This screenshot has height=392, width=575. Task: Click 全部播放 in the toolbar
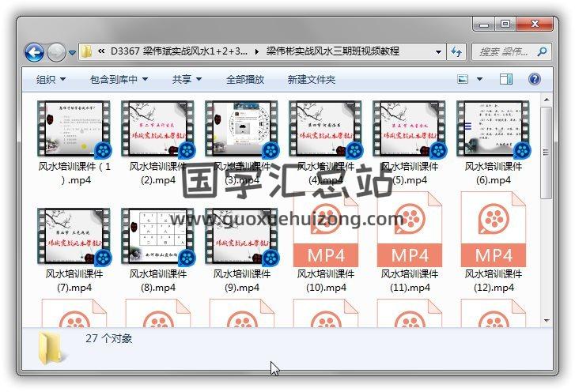tap(246, 80)
